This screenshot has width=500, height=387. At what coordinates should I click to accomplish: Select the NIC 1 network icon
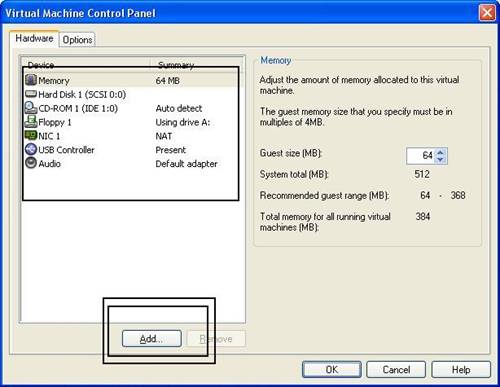pos(31,135)
